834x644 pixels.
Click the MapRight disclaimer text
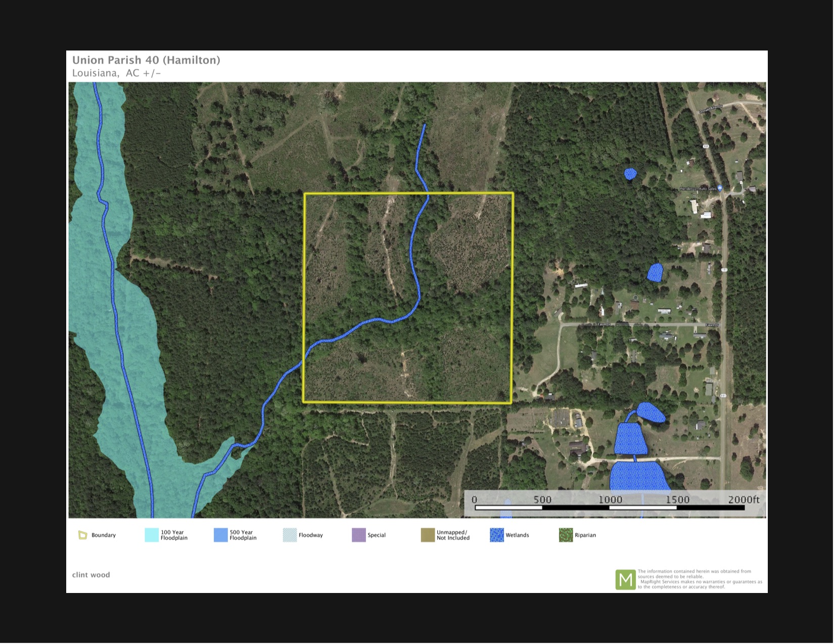pyautogui.click(x=700, y=579)
